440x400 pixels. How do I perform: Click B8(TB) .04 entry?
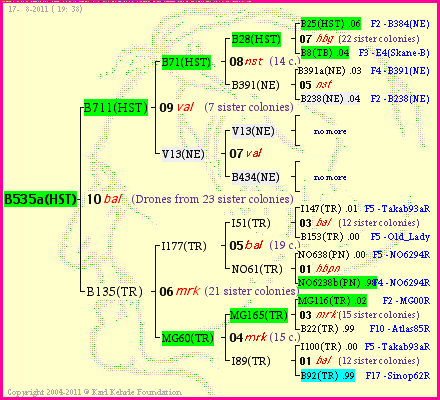tap(325, 53)
